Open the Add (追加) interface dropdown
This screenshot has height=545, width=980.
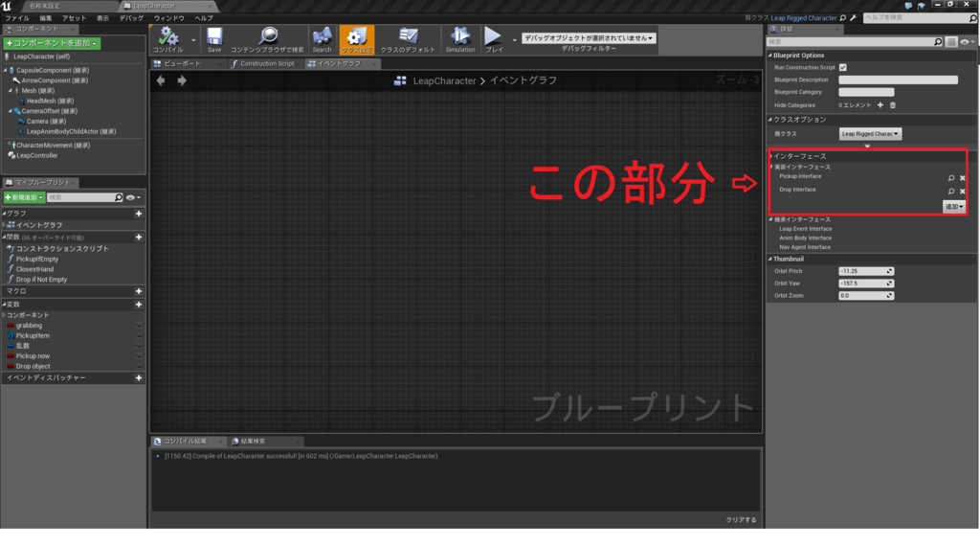click(954, 207)
